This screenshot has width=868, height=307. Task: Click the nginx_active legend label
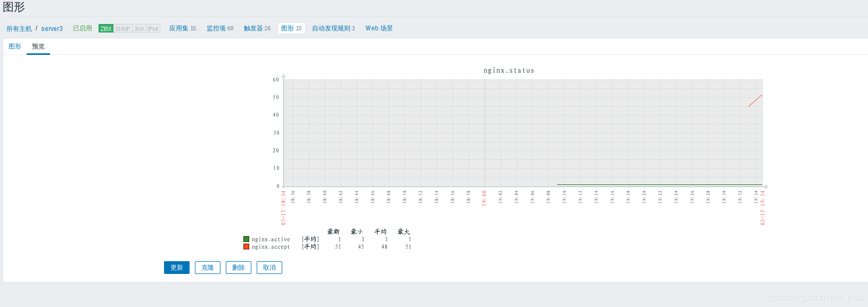(x=271, y=239)
